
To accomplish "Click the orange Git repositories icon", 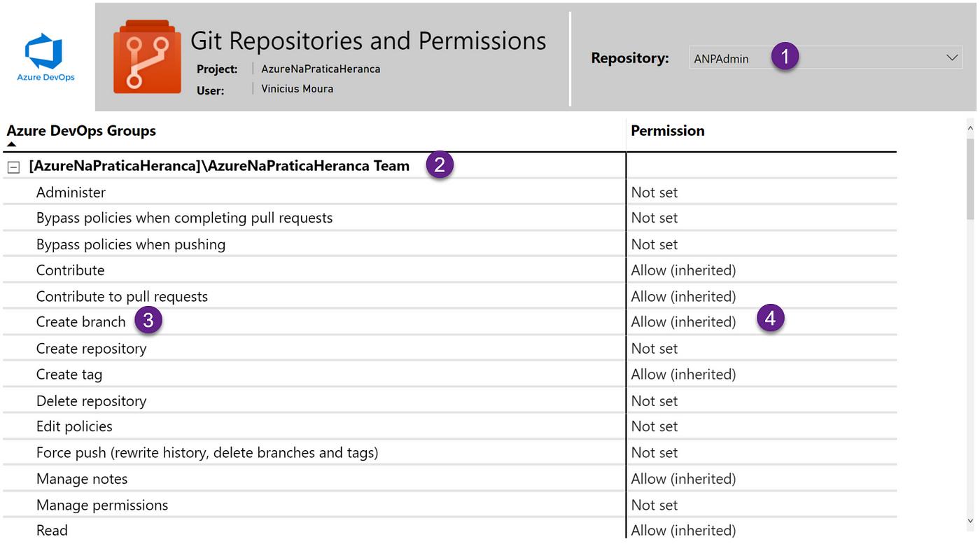I will 147,57.
